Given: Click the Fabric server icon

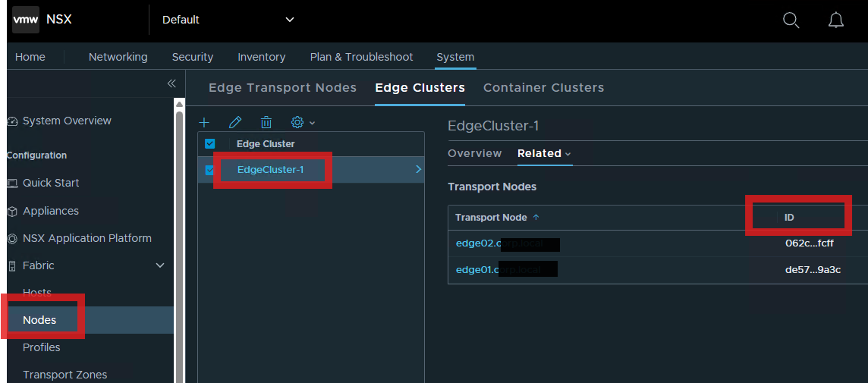Looking at the screenshot, I should pos(12,266).
